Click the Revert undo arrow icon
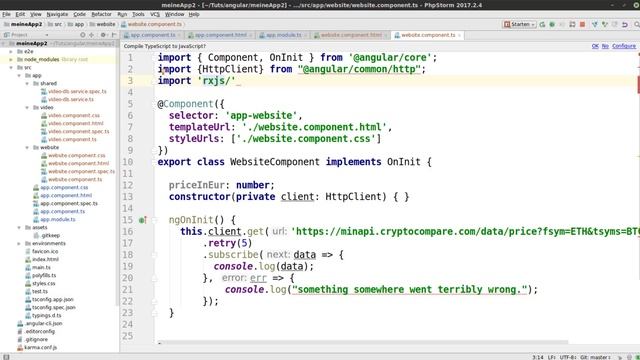 click(x=624, y=24)
